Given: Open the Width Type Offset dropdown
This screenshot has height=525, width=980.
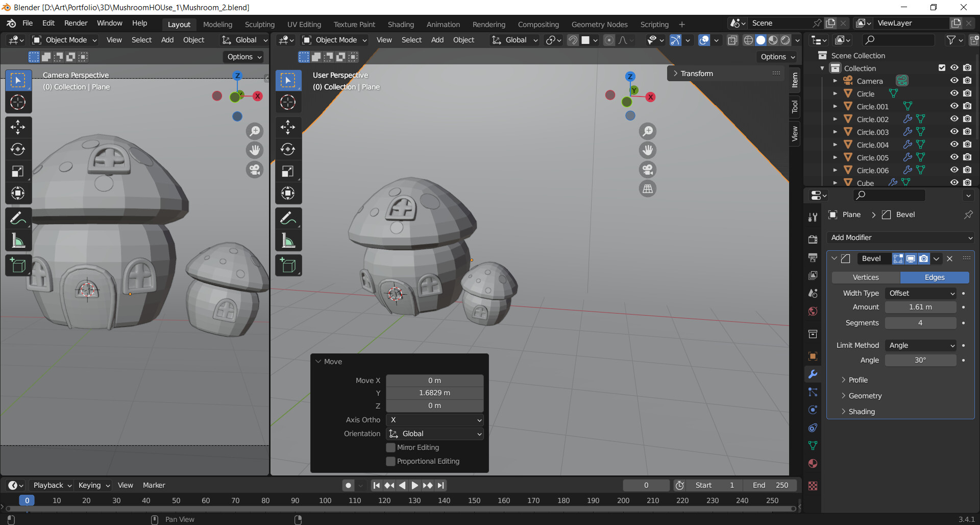Looking at the screenshot, I should pyautogui.click(x=921, y=293).
